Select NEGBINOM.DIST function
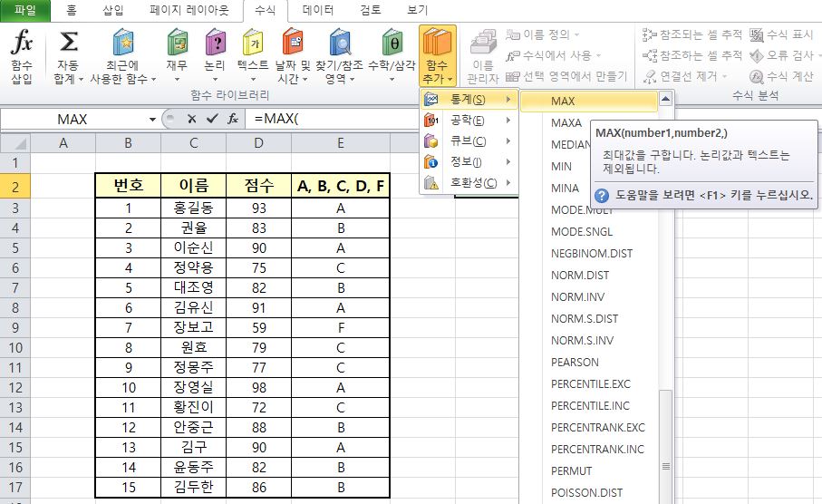The image size is (822, 504). 591,253
